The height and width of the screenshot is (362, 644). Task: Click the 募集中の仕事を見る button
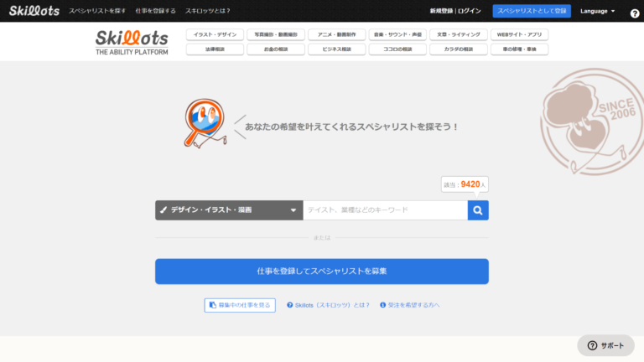coord(240,305)
